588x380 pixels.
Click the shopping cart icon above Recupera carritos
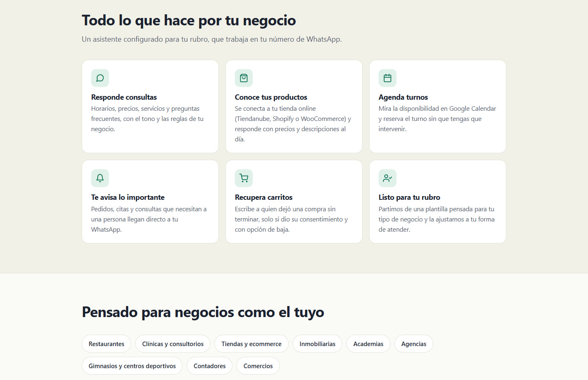(244, 178)
